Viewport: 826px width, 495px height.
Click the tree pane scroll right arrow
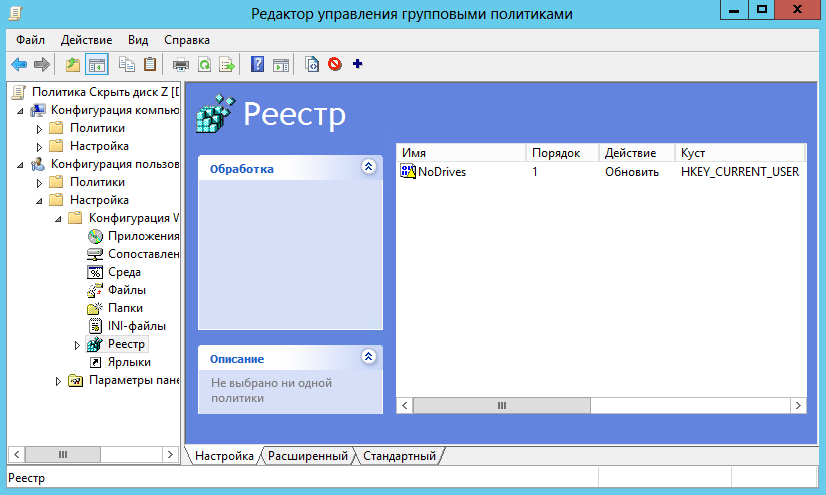(170, 454)
